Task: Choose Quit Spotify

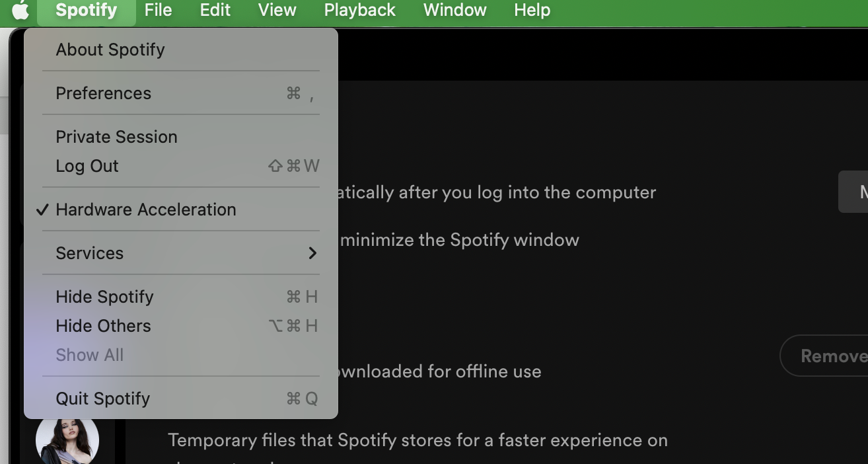Action: 181,399
